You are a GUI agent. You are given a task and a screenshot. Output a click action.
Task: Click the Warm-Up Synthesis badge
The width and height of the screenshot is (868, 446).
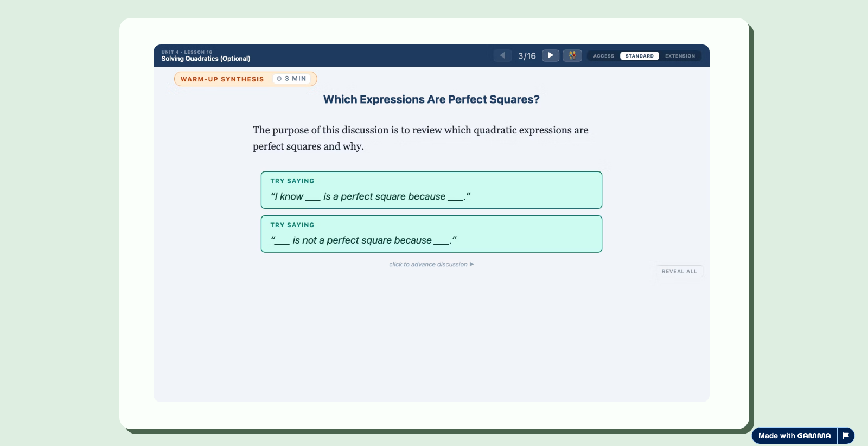click(222, 79)
